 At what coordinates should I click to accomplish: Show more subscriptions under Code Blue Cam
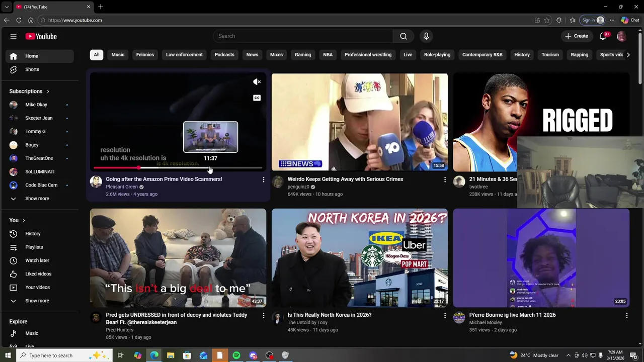pyautogui.click(x=40, y=199)
